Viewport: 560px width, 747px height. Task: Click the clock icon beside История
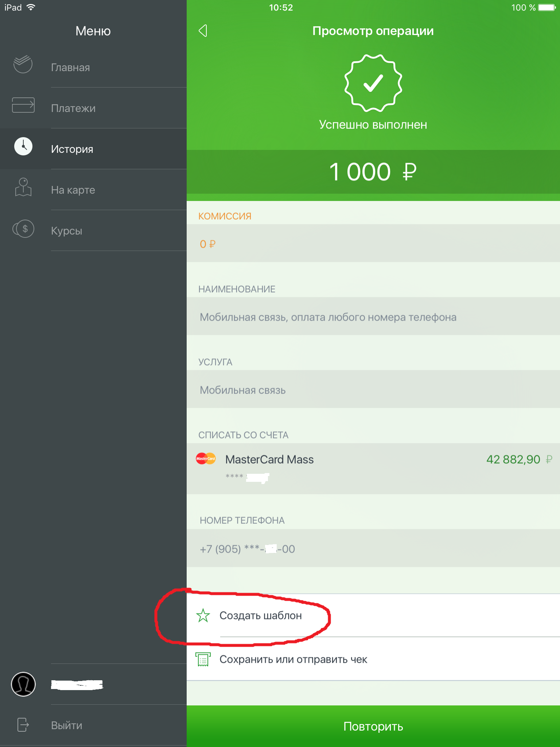click(23, 146)
